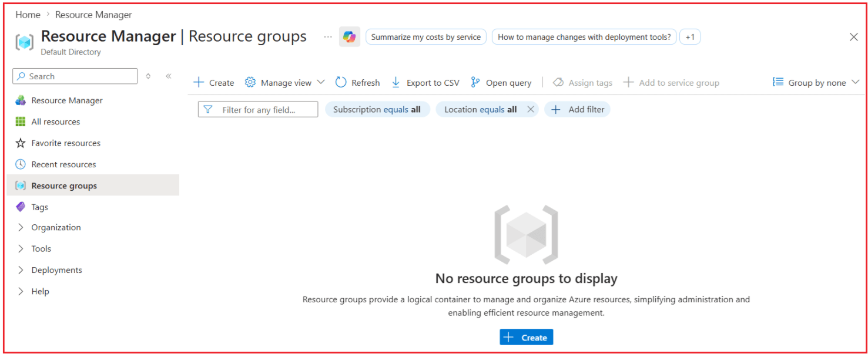Select Resource groups in the sidebar
The width and height of the screenshot is (868, 354).
65,185
